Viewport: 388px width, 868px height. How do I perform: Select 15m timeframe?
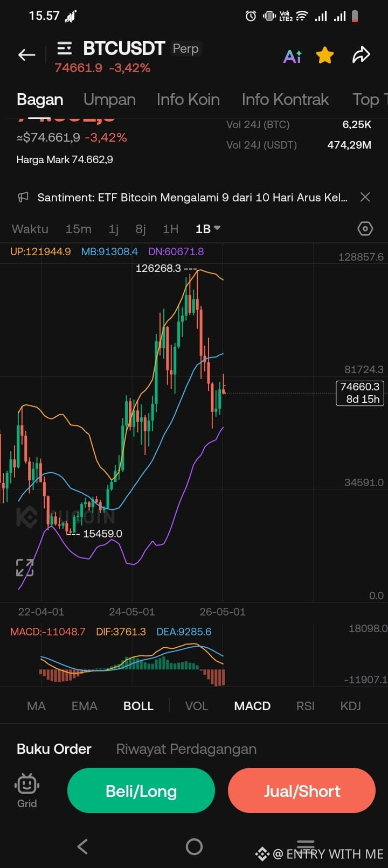coord(78,229)
